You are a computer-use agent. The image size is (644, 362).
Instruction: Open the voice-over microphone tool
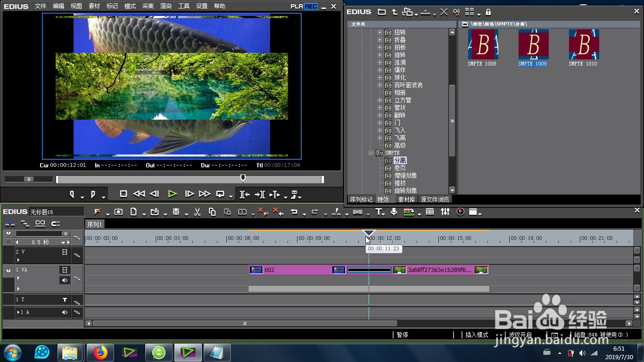pyautogui.click(x=394, y=212)
